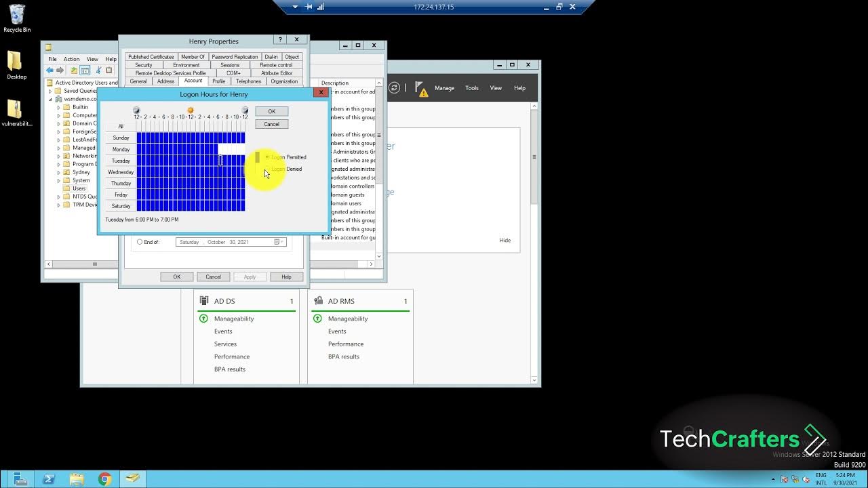Open Google Chrome from the taskbar
This screenshot has height=488, width=868.
click(104, 479)
